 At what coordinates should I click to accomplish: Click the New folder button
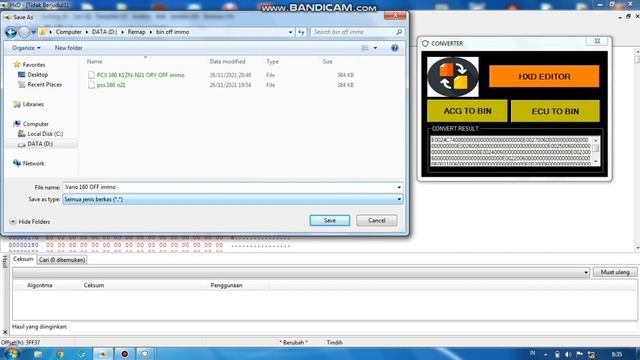69,48
